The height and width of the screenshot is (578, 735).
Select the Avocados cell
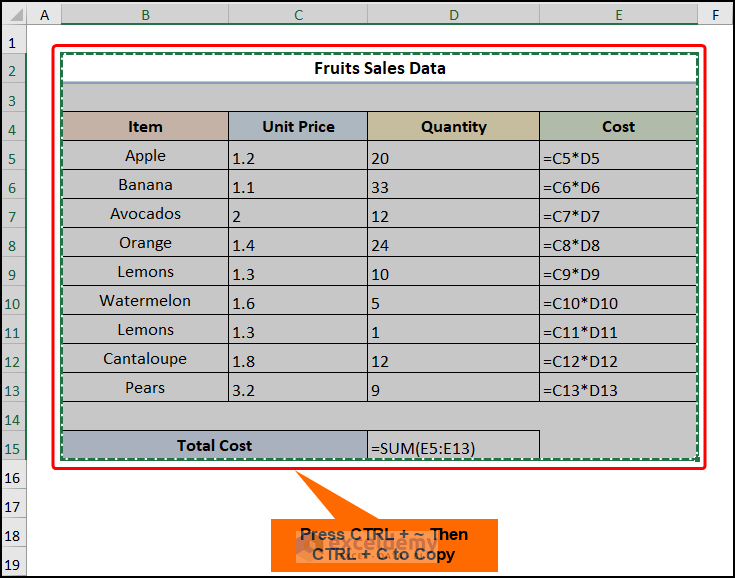[x=145, y=214]
